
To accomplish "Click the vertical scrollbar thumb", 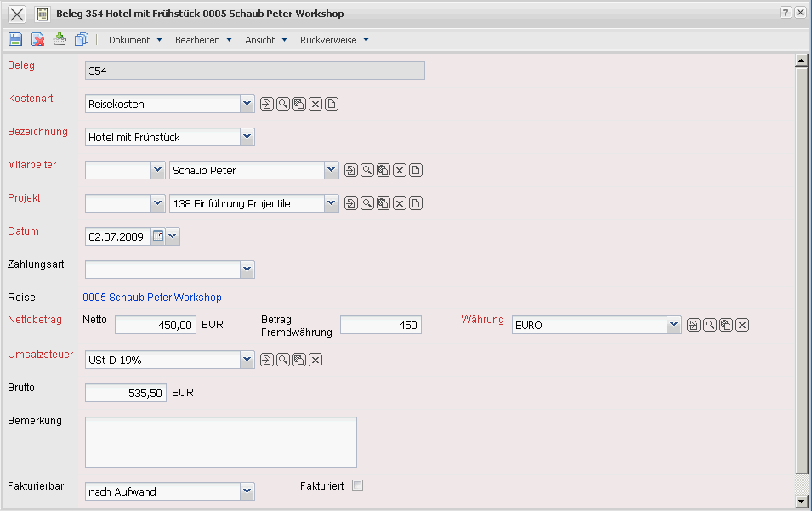I will (x=802, y=270).
